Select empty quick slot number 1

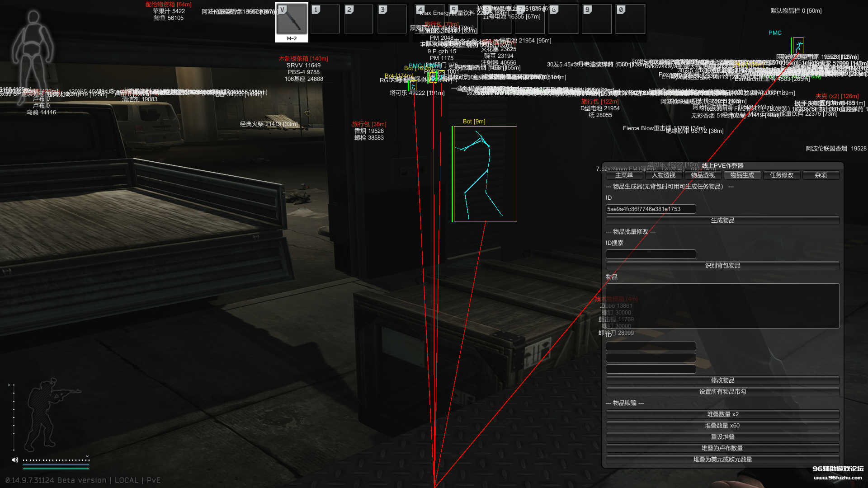(325, 19)
